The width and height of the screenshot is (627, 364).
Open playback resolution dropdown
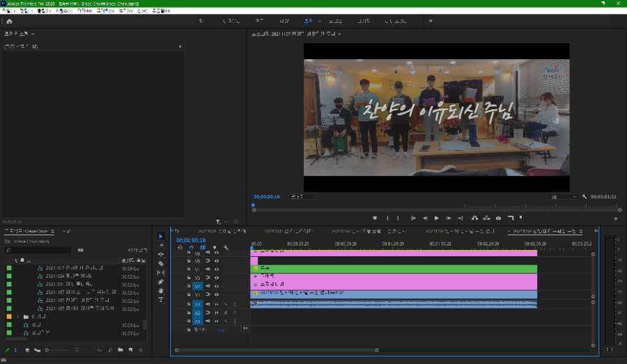(x=564, y=197)
